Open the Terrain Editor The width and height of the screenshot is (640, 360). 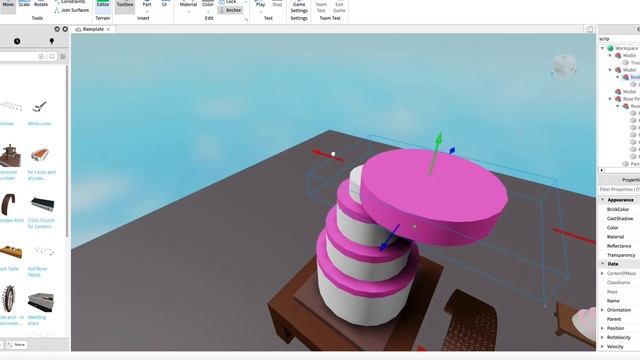tap(103, 5)
